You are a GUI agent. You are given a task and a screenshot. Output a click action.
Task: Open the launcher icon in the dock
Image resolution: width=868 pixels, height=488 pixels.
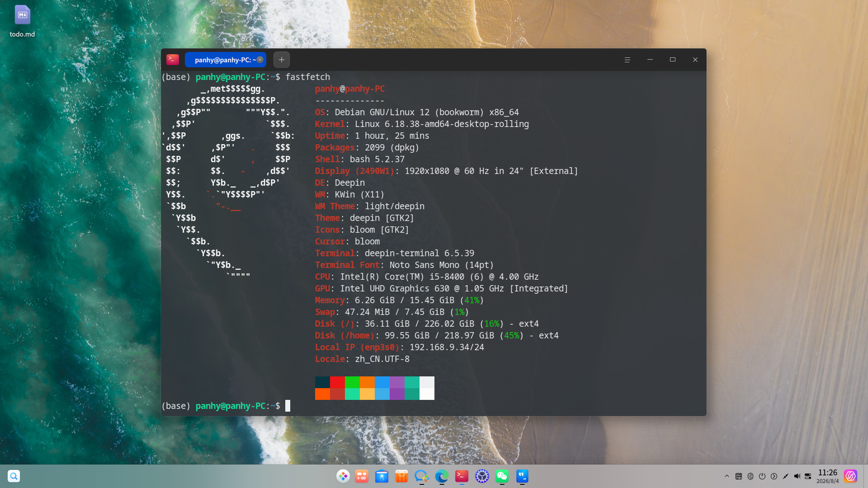[x=343, y=476]
